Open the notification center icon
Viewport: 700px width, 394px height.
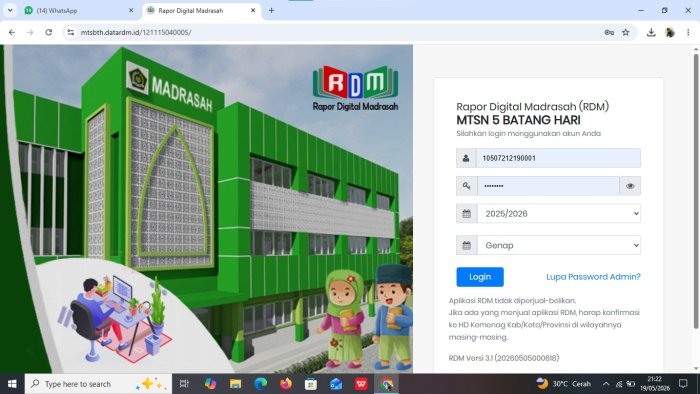pyautogui.click(x=683, y=384)
